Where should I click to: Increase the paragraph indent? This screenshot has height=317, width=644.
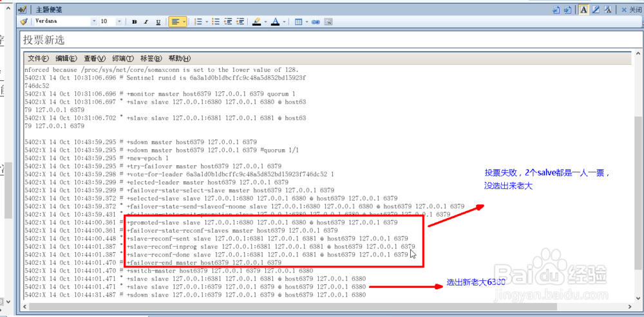click(241, 22)
